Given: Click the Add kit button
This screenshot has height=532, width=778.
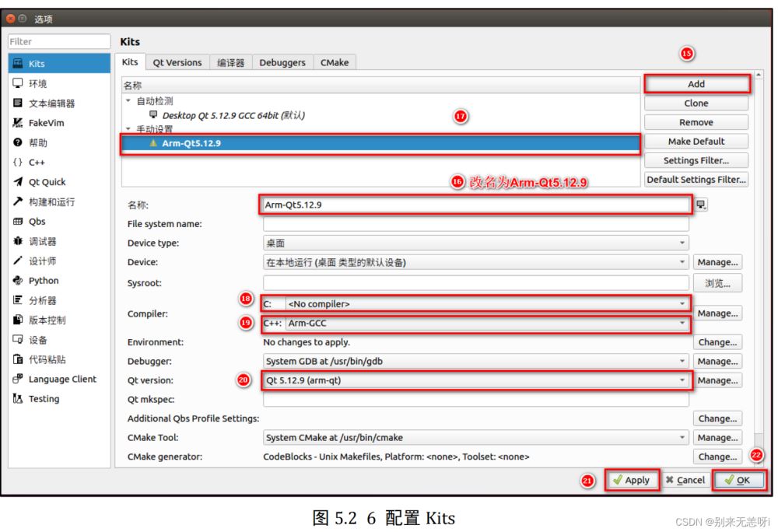Looking at the screenshot, I should tap(696, 84).
